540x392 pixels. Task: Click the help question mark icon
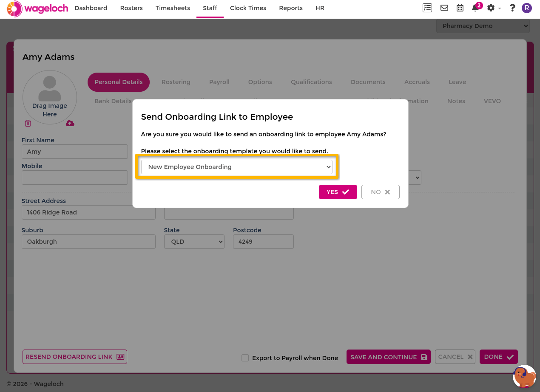[x=512, y=8]
